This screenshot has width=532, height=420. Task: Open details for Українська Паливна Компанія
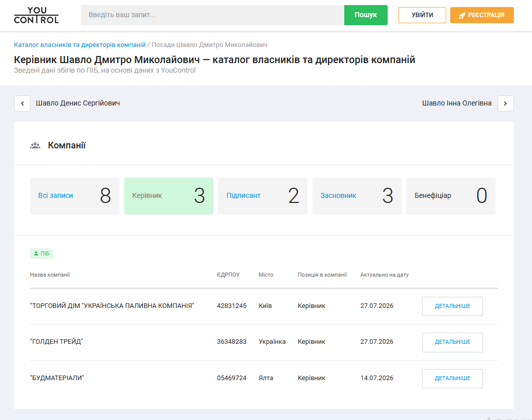(x=452, y=306)
